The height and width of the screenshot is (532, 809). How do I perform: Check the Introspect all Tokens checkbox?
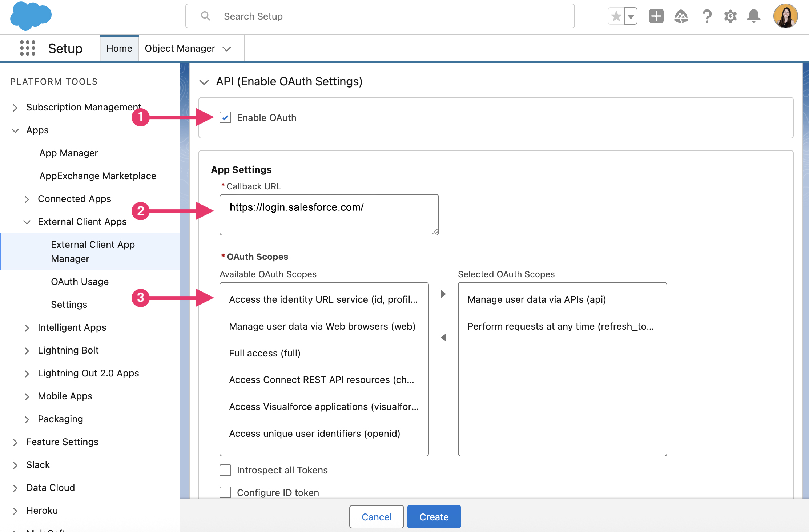click(225, 470)
